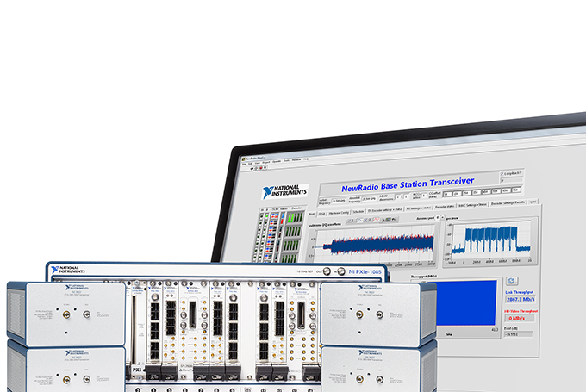
Task: Click inside the spectrum graph on the right
Action: click(x=491, y=240)
